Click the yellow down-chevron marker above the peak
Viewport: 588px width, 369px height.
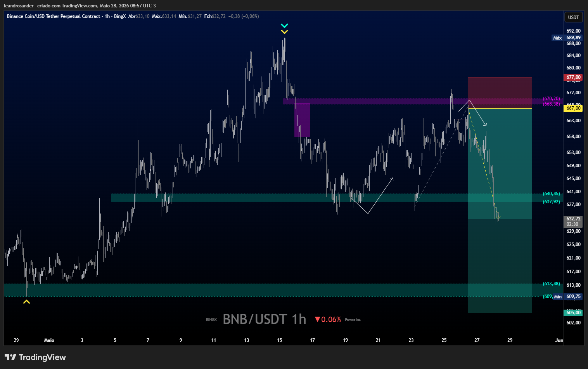(284, 32)
